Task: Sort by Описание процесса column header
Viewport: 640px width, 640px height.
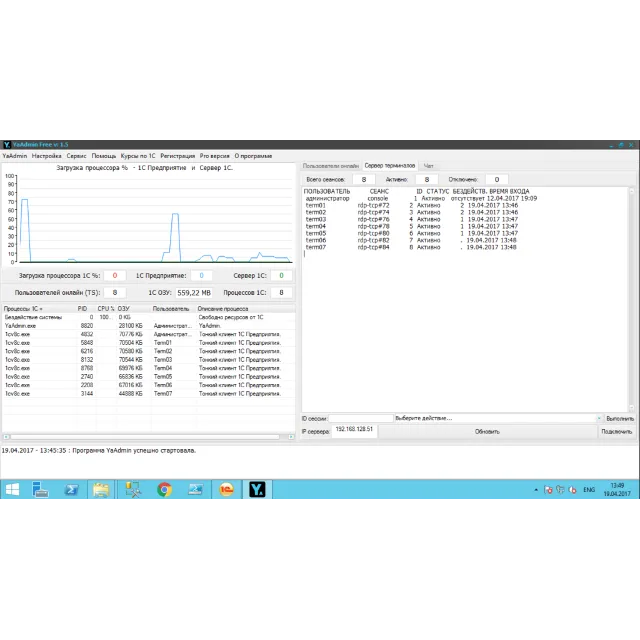Action: 246,309
